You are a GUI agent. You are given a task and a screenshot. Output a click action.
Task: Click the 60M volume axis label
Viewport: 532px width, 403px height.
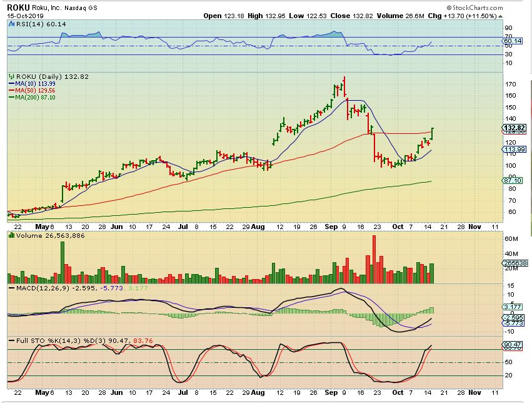(x=511, y=238)
